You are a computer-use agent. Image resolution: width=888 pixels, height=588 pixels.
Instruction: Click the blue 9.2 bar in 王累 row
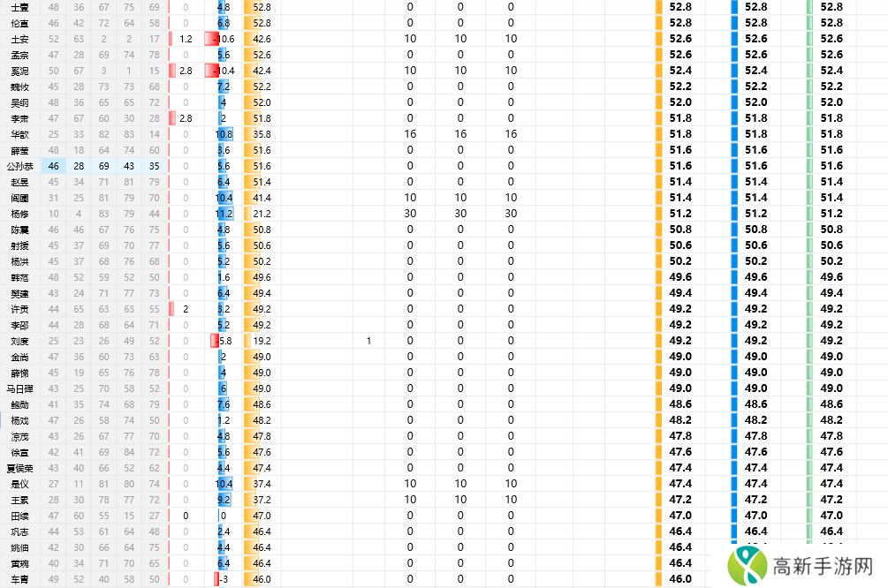point(224,500)
